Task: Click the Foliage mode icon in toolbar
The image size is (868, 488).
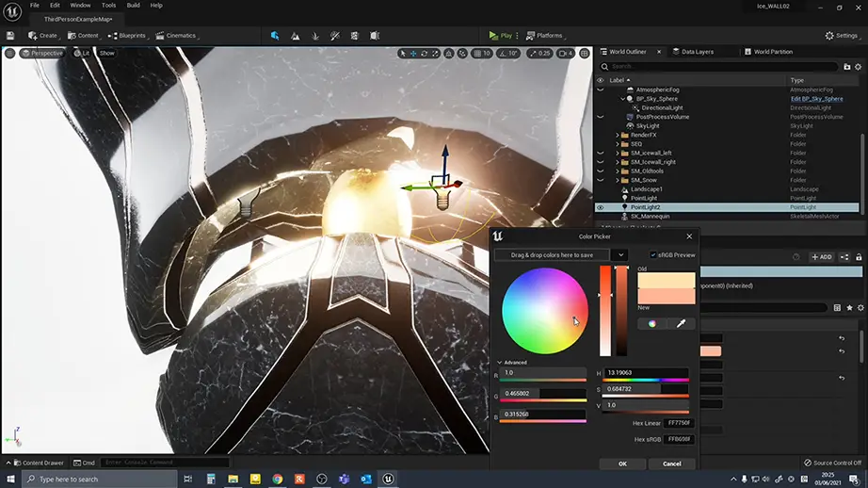Action: (316, 36)
